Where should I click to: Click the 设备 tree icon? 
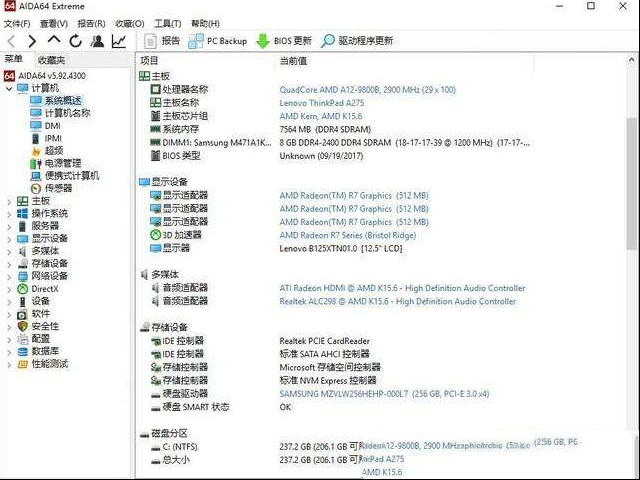[x=23, y=301]
